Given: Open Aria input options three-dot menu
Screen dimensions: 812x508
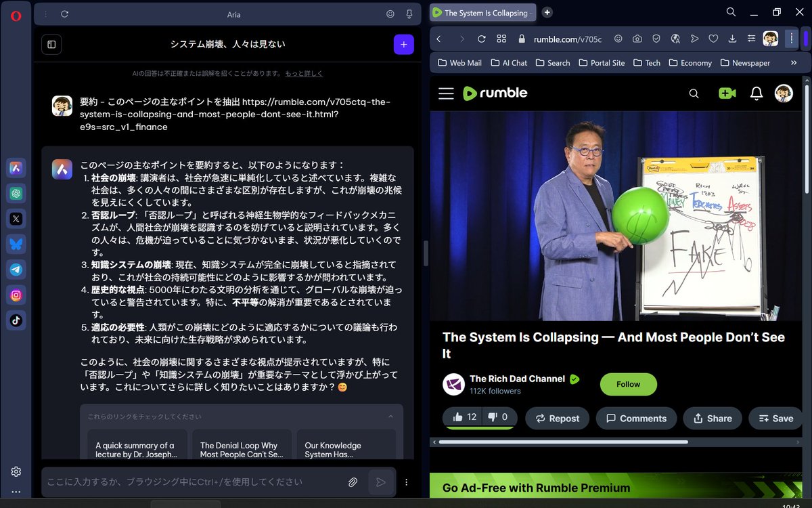Looking at the screenshot, I should (x=406, y=482).
